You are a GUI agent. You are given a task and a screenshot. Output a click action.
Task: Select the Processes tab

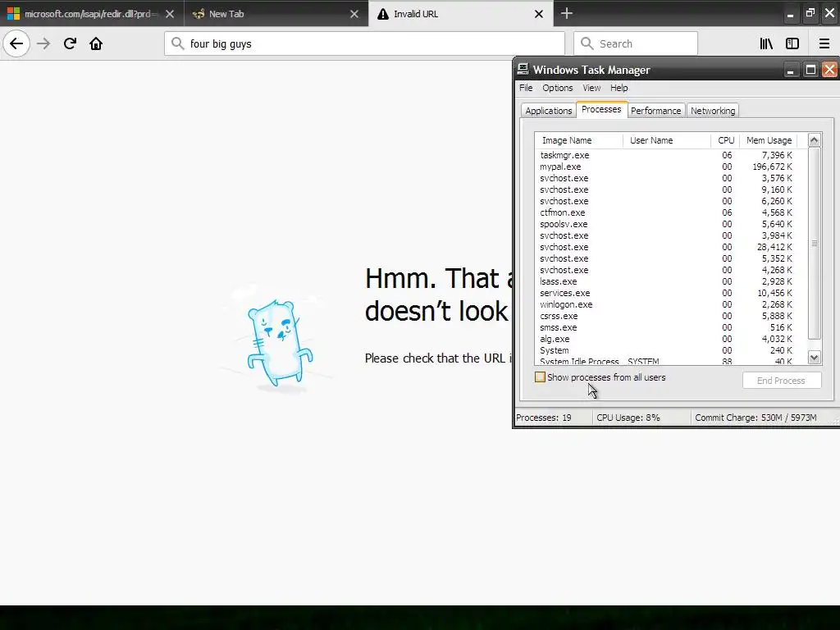coord(601,109)
